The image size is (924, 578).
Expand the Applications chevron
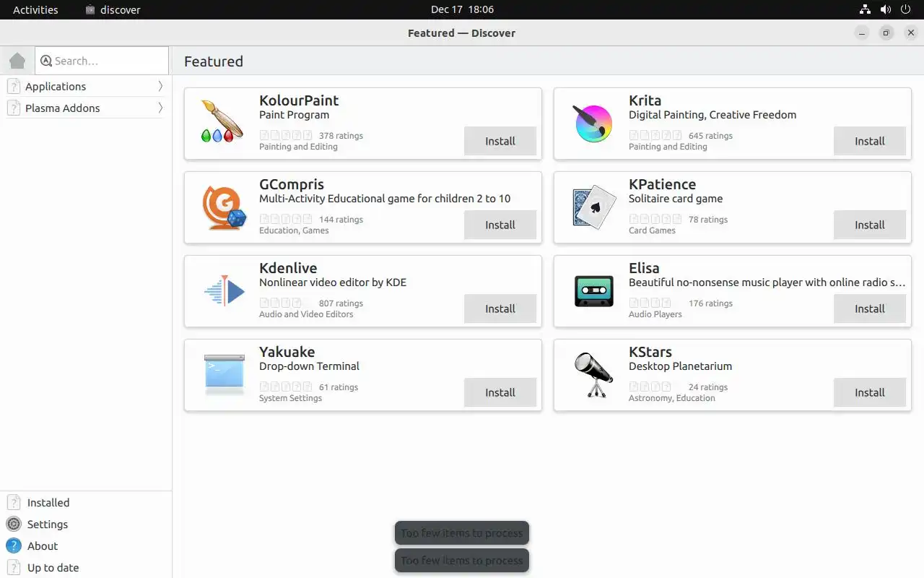coord(160,86)
